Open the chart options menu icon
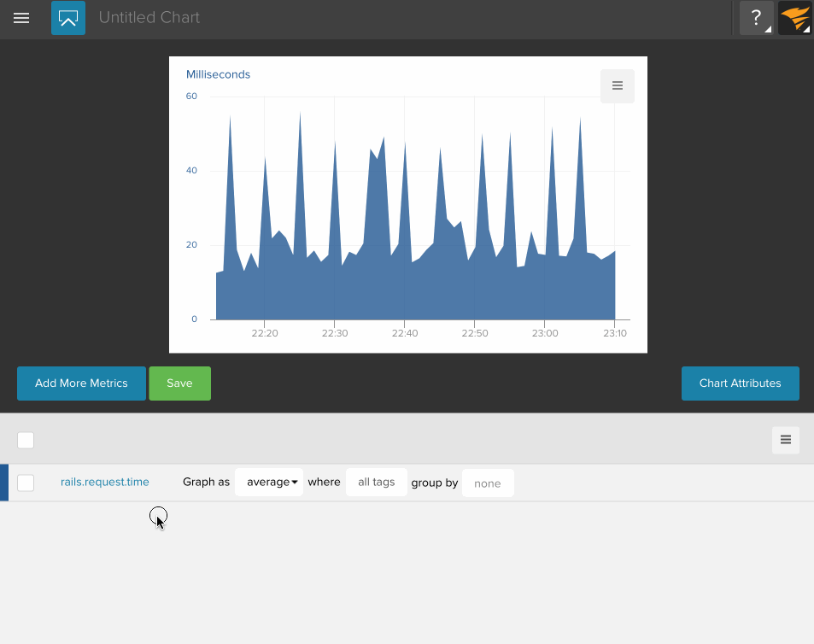The image size is (814, 644). [x=617, y=86]
